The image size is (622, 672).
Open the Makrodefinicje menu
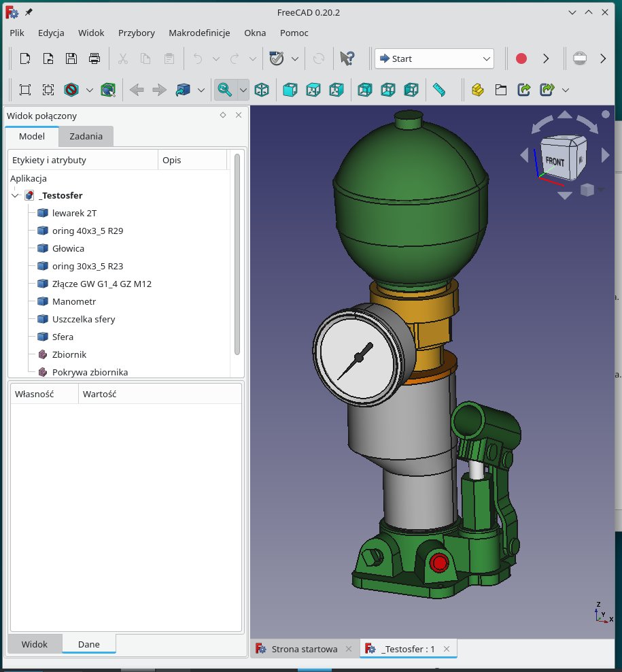coord(198,33)
